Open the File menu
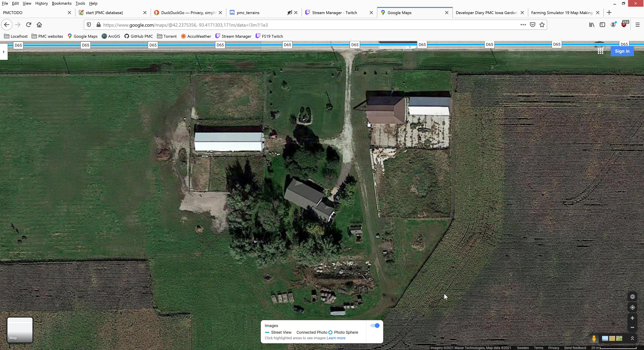The width and height of the screenshot is (644, 350). (5, 3)
